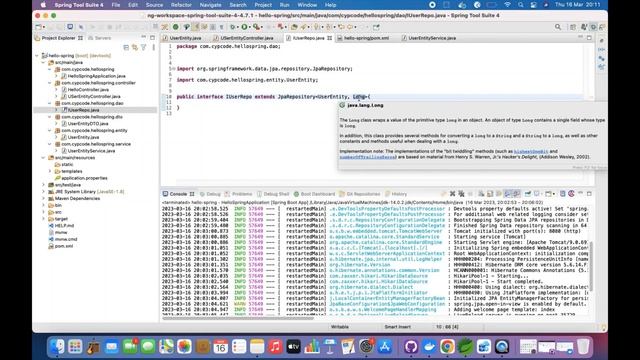Viewport: 640px width, 360px height.
Task: Open Calendar icon in the Dock
Action: pyautogui.click(x=220, y=347)
